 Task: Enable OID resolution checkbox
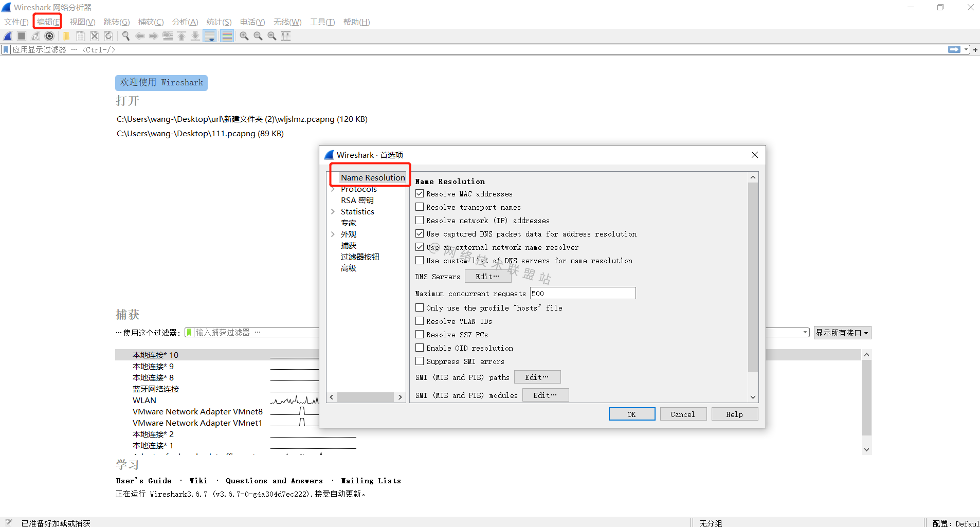point(420,348)
